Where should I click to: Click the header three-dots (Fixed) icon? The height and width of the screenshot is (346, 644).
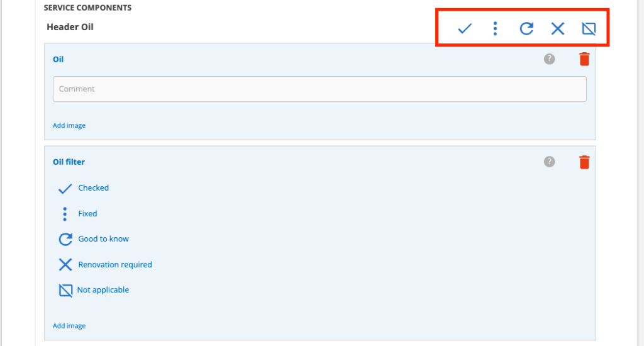point(496,28)
